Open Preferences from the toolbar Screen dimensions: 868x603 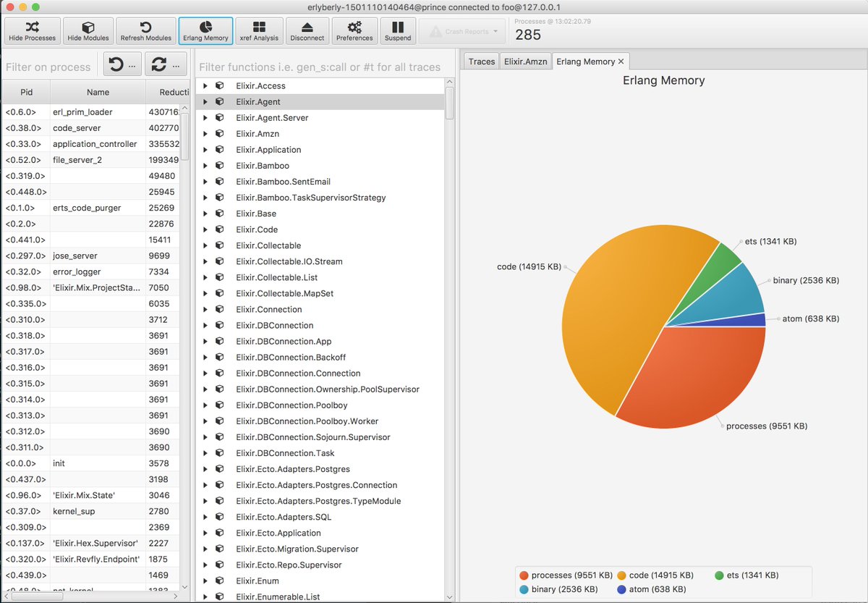point(354,30)
